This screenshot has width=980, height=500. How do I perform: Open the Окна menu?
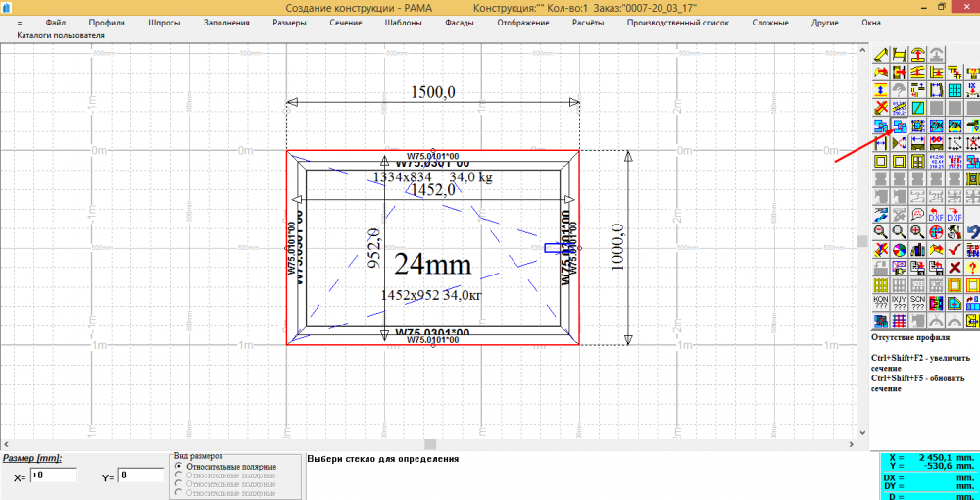[x=871, y=23]
